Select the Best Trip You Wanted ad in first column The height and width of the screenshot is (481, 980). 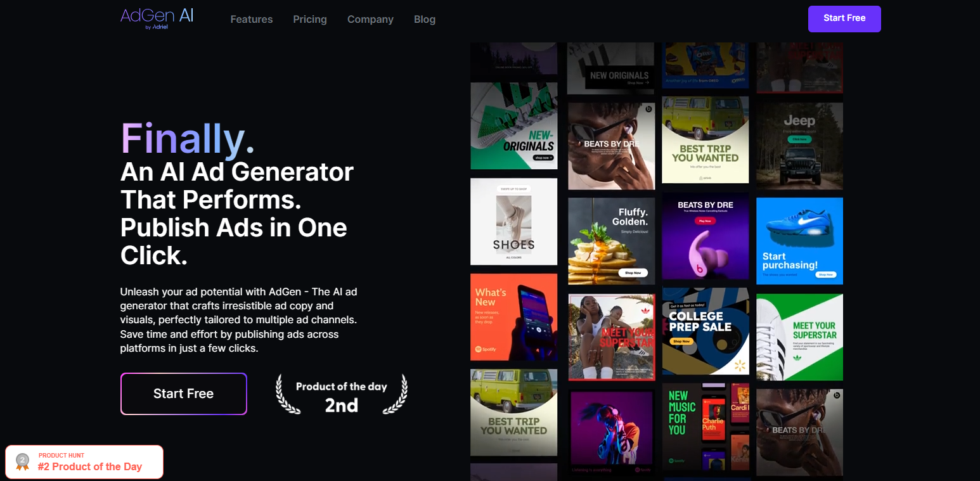(x=514, y=413)
